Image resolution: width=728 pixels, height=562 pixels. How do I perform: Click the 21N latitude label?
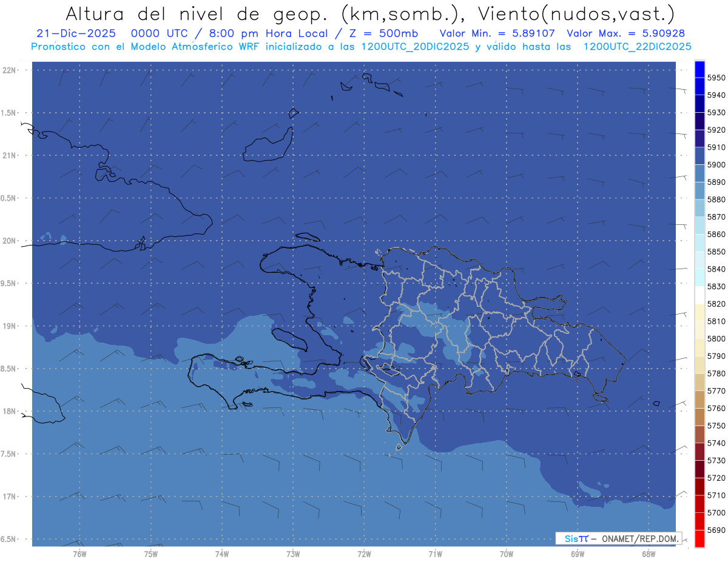pos(10,155)
